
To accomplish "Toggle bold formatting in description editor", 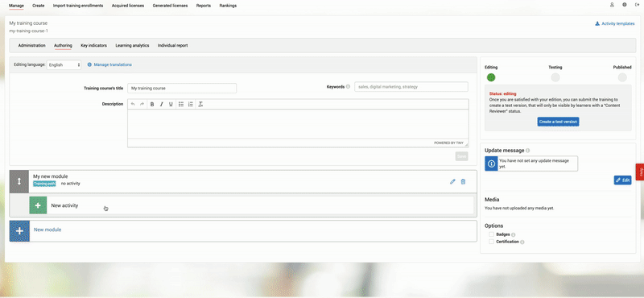I will tap(152, 105).
